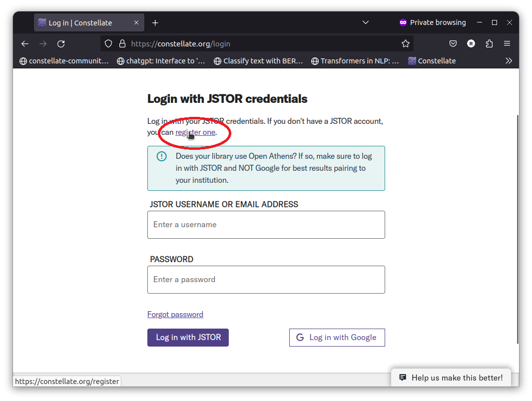
Task: Click the Private browsing indicator
Action: [x=433, y=22]
